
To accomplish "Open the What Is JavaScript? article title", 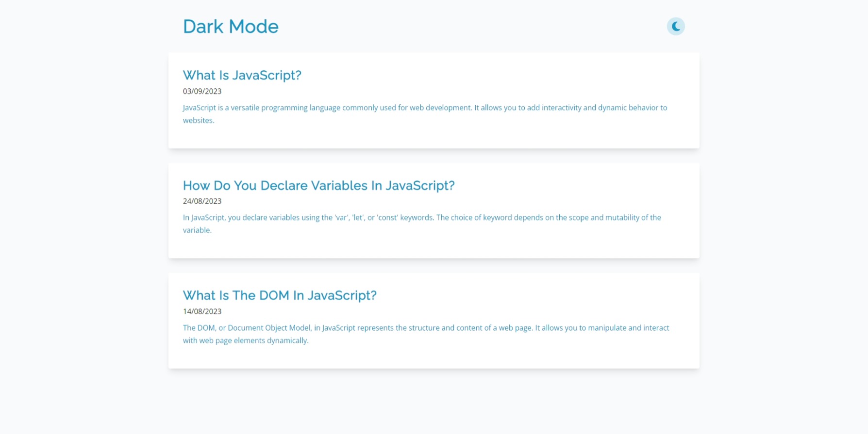I will click(242, 75).
